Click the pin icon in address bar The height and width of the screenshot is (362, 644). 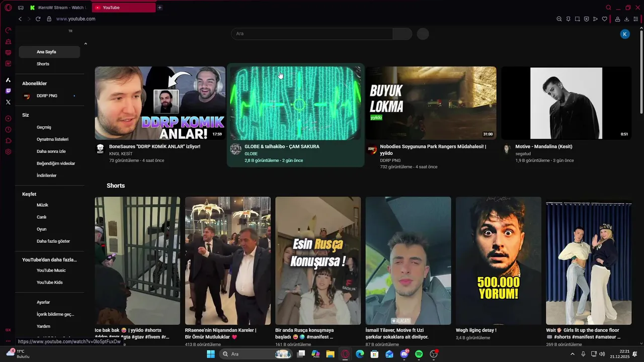[568, 19]
